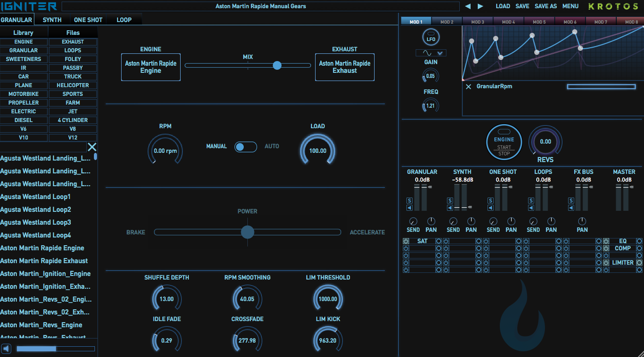Toggle the SAT effect power button
Viewport: 644px width, 357px height.
tap(406, 241)
